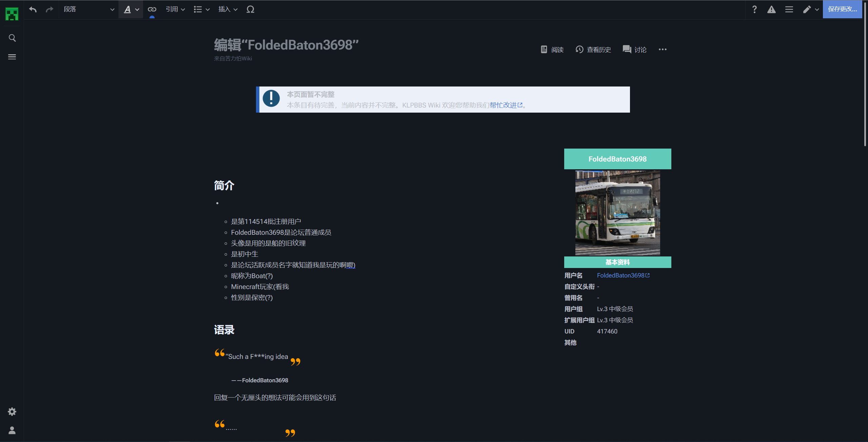Click the text 是第114514批注册用户
Image resolution: width=868 pixels, height=442 pixels.
pos(266,222)
